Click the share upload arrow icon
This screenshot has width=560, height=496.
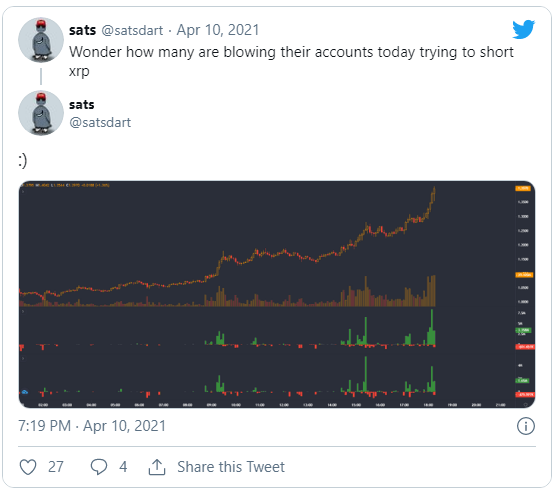point(157,467)
